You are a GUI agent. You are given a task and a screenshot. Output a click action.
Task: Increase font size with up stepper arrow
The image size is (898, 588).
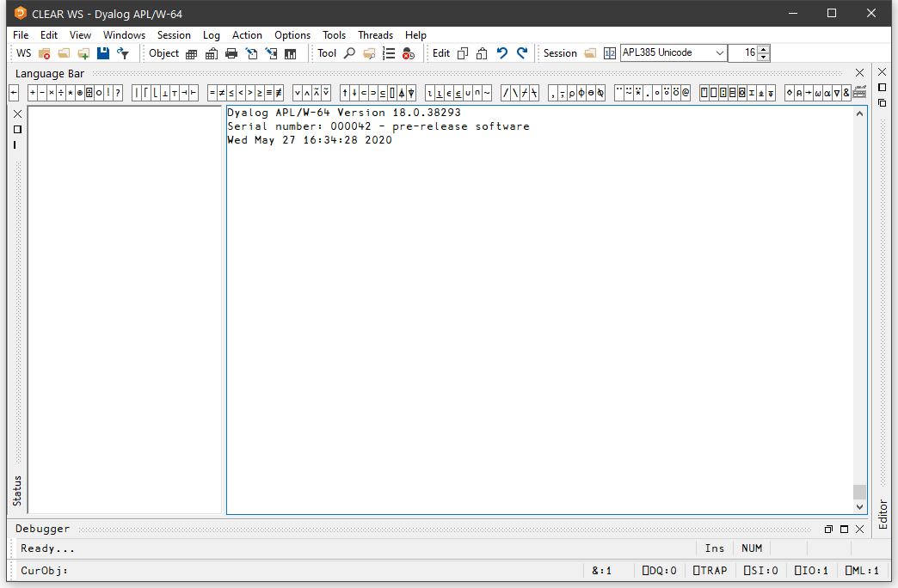(764, 49)
